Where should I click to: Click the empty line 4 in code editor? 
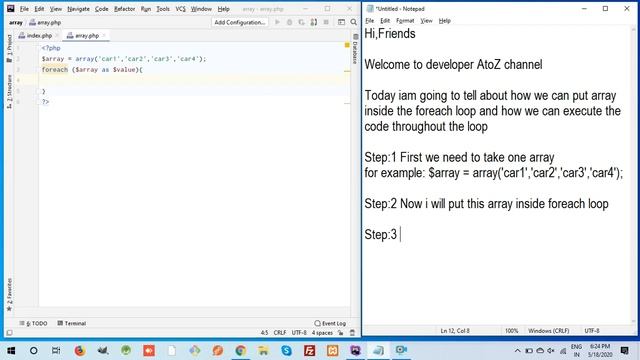click(x=194, y=80)
